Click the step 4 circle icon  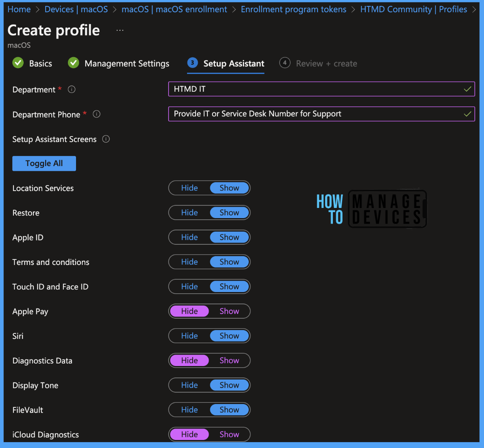coord(285,63)
